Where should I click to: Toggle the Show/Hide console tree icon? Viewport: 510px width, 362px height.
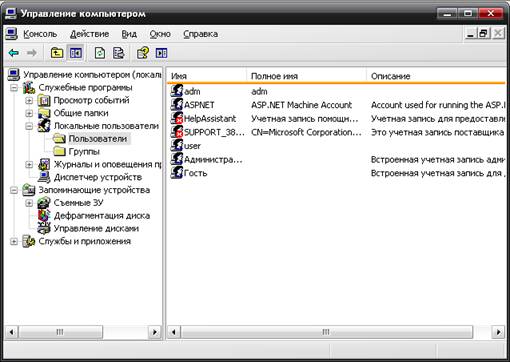click(x=76, y=53)
